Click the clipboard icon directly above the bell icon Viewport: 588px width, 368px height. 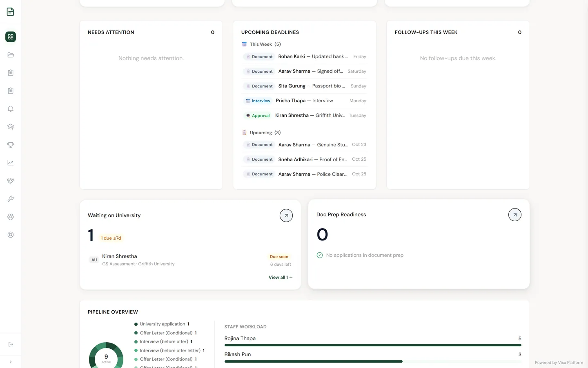pyautogui.click(x=11, y=91)
